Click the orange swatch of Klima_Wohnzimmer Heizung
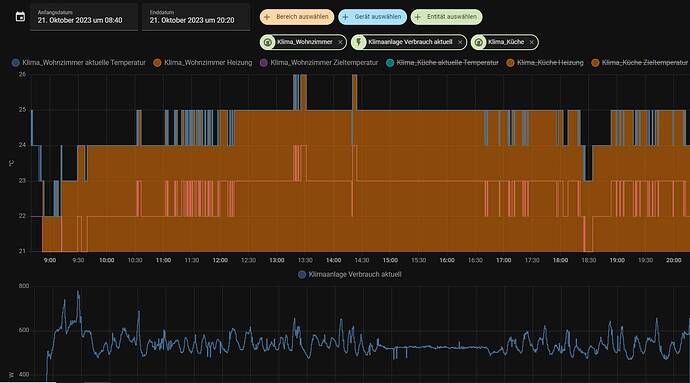This screenshot has height=383, width=690. (157, 63)
